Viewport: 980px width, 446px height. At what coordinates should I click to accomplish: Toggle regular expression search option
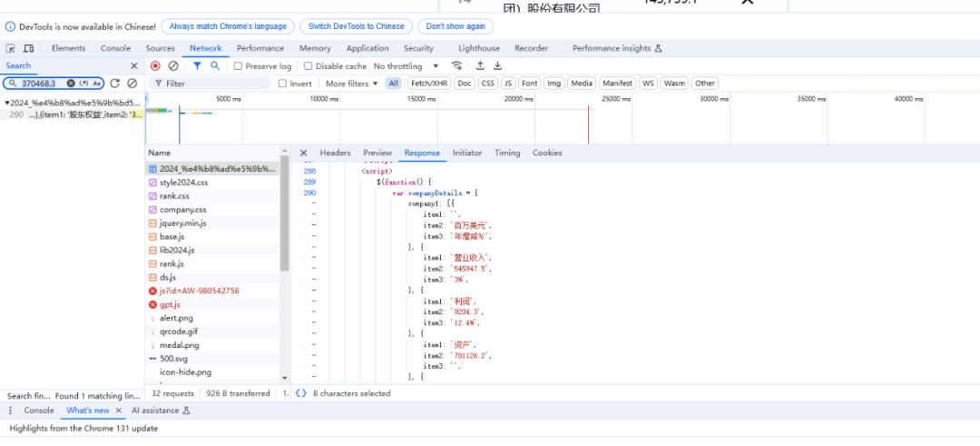coord(83,84)
